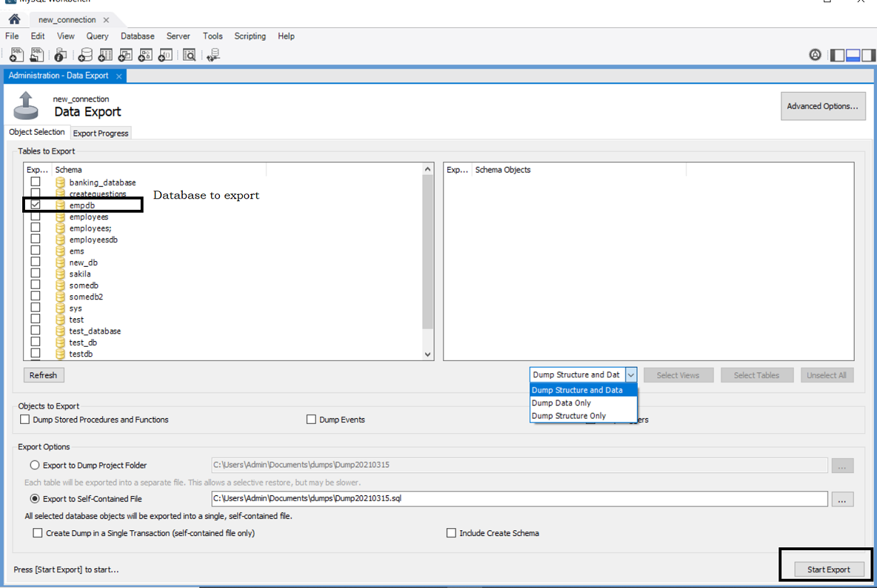Viewport: 877px width, 588px height.
Task: Click the schema list vertical scrollbar thumb
Action: click(x=428, y=251)
